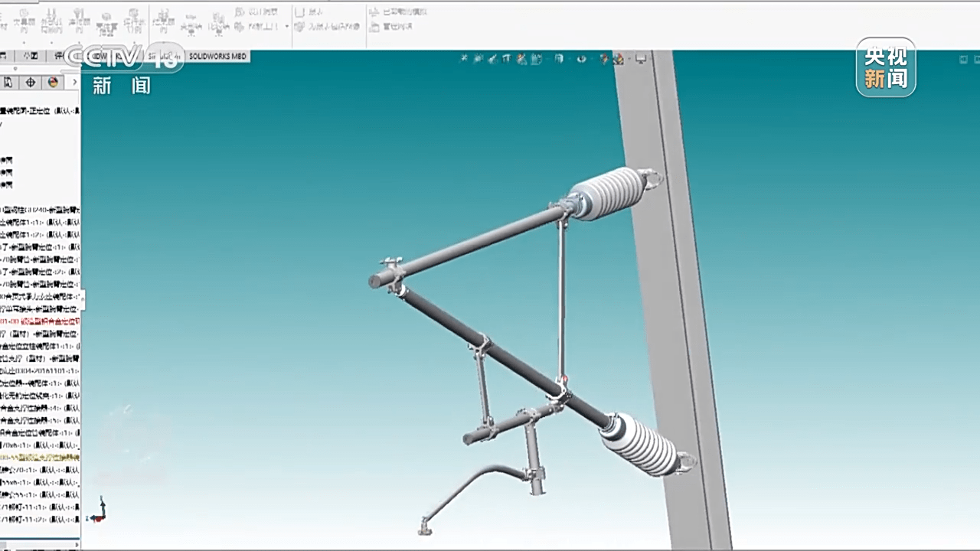Click the lower ribbon item with rectangle icon
The image size is (980, 551).
[392, 27]
